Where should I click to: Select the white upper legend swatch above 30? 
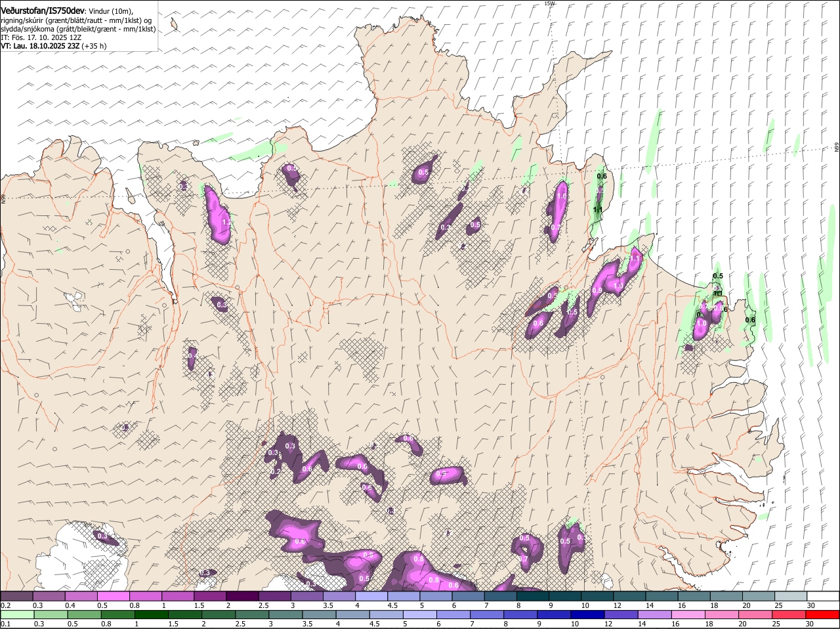(822, 596)
